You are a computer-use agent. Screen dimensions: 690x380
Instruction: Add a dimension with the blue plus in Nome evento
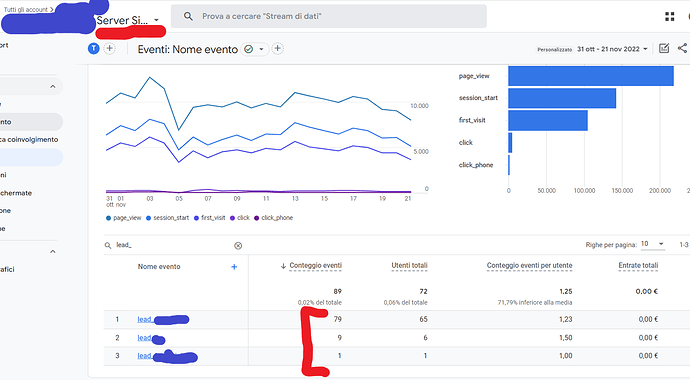point(234,267)
